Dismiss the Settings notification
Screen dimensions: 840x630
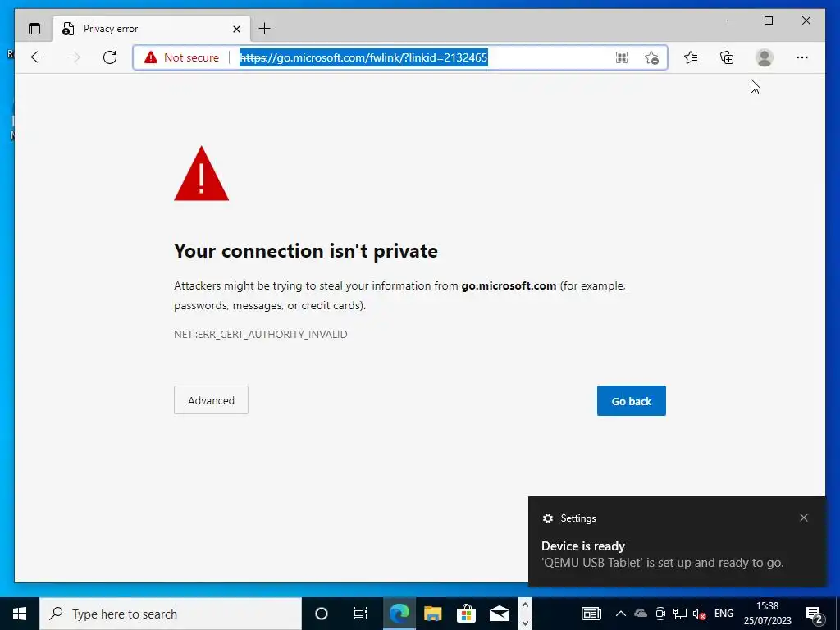[804, 518]
